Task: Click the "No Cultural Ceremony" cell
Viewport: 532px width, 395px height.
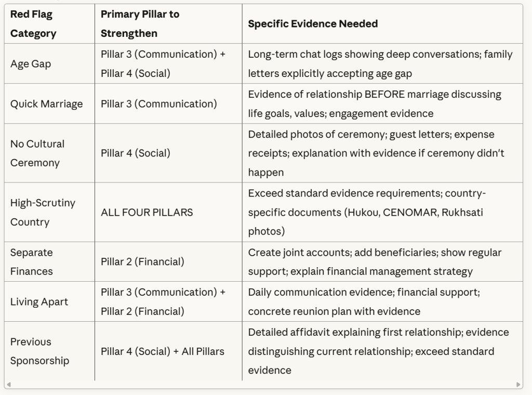Action: (37, 153)
